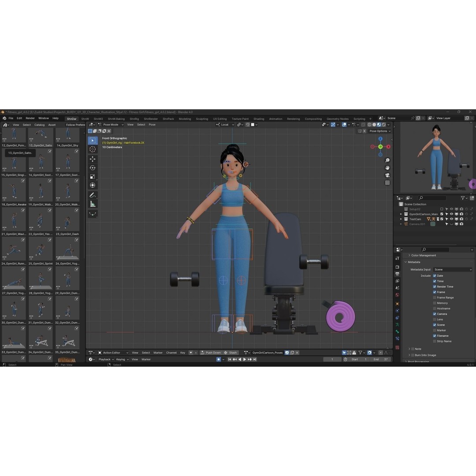
Task: Open the Metadata Input Scene dropdown
Action: [x=453, y=270]
